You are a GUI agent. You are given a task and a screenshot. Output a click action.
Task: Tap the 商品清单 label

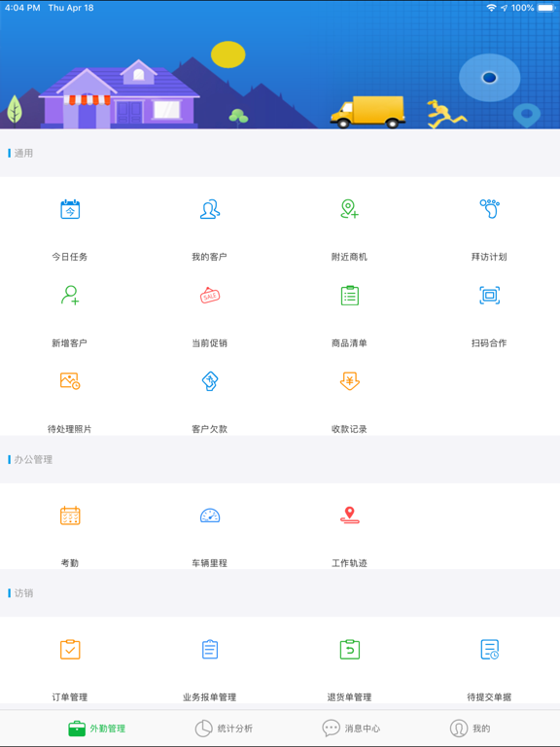click(x=350, y=343)
